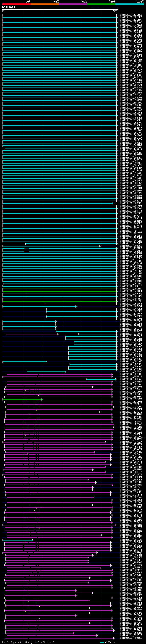Open hit UniRef100_C5Y145

click(131, 278)
